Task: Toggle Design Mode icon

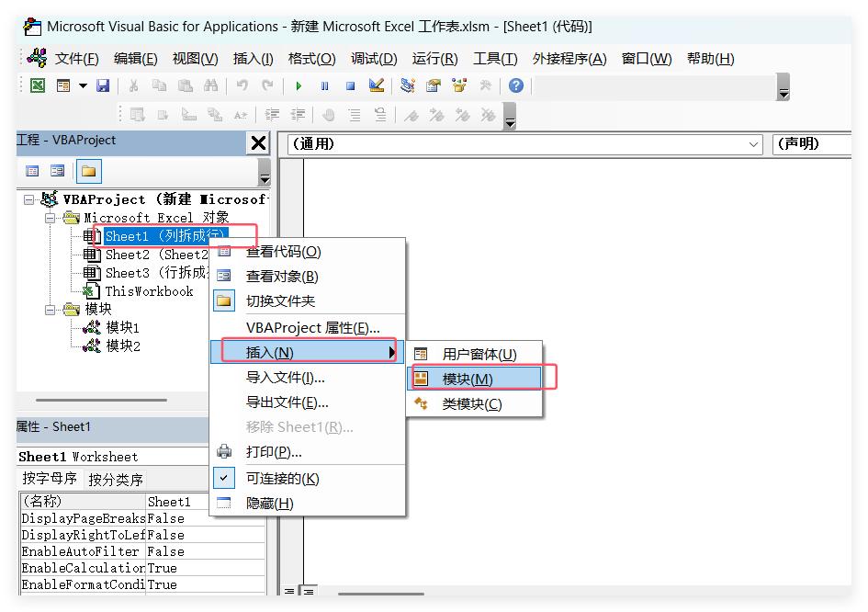Action: (377, 85)
